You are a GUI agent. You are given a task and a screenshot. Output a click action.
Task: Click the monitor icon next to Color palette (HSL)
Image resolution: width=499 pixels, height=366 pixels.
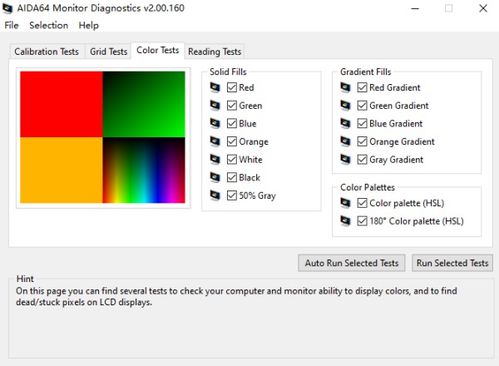coord(345,203)
